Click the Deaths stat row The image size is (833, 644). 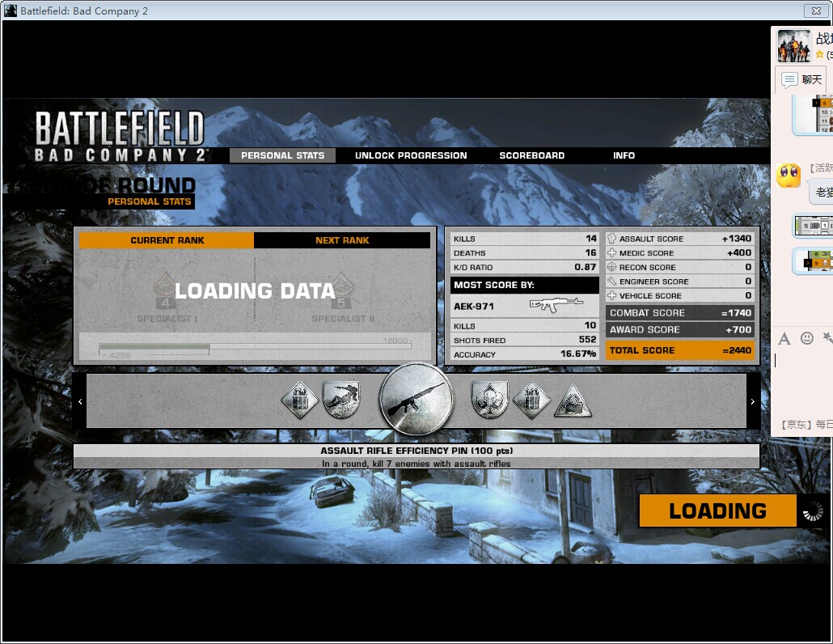click(525, 253)
